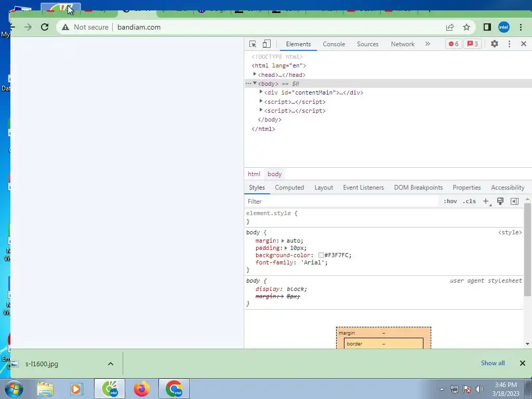
Task: Toggle the device toolbar icon
Action: coord(267,44)
